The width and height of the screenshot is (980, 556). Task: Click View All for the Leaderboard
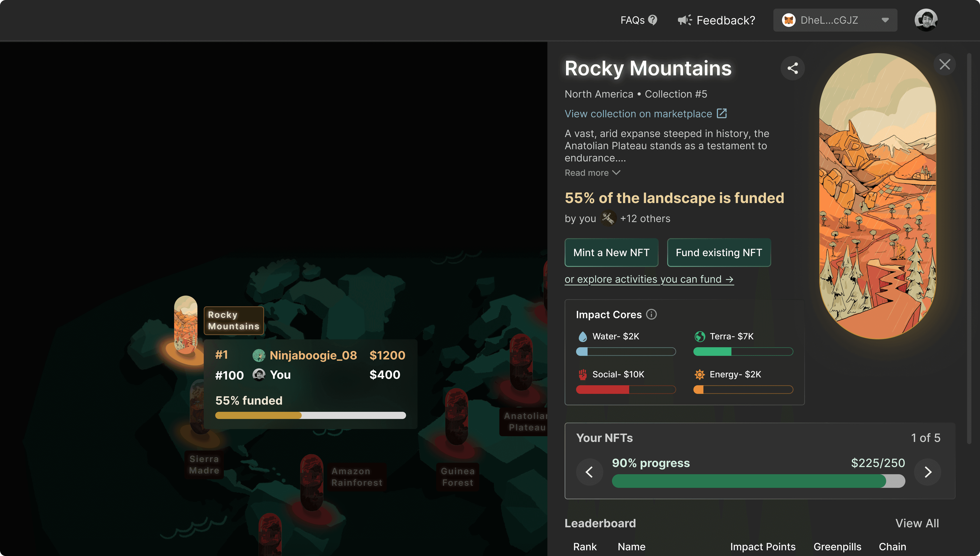point(917,523)
